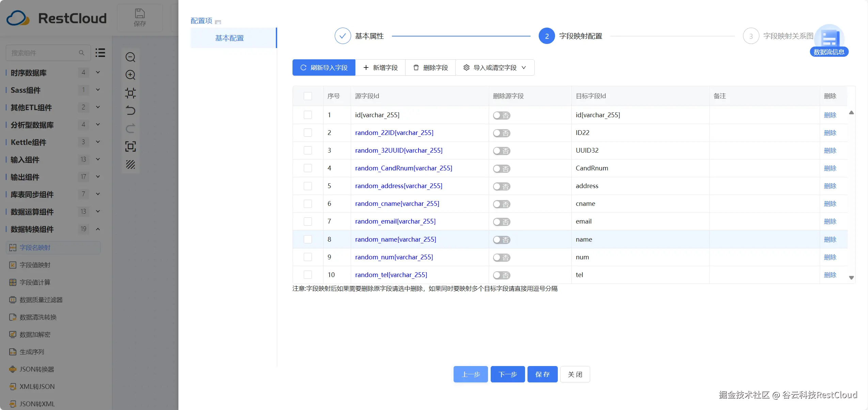This screenshot has height=410, width=868.
Task: Select the 基本配置 side tab
Action: point(234,38)
